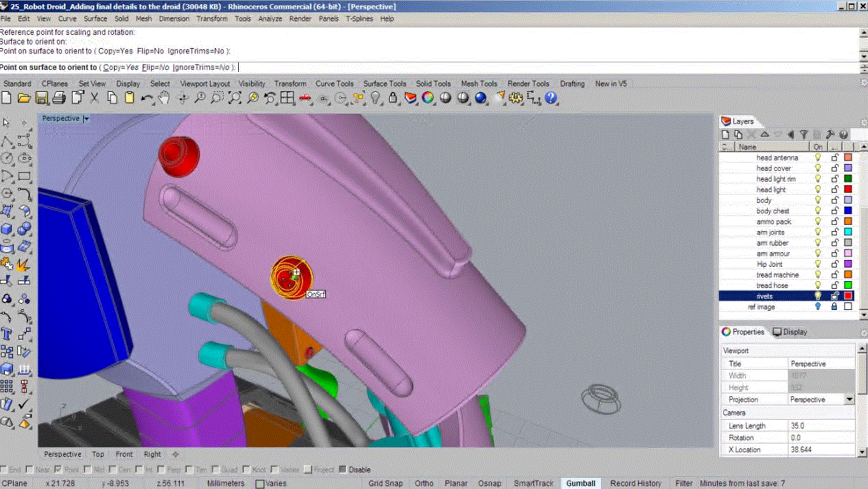Open the T-Splines menu

pos(360,19)
